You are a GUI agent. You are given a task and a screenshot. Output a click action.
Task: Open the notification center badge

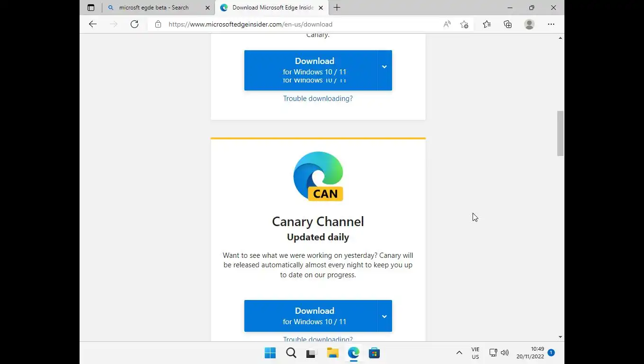(x=551, y=353)
